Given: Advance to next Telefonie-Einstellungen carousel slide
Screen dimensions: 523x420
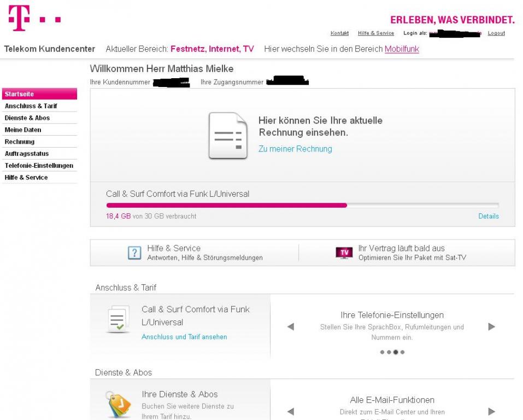Looking at the screenshot, I should [492, 326].
